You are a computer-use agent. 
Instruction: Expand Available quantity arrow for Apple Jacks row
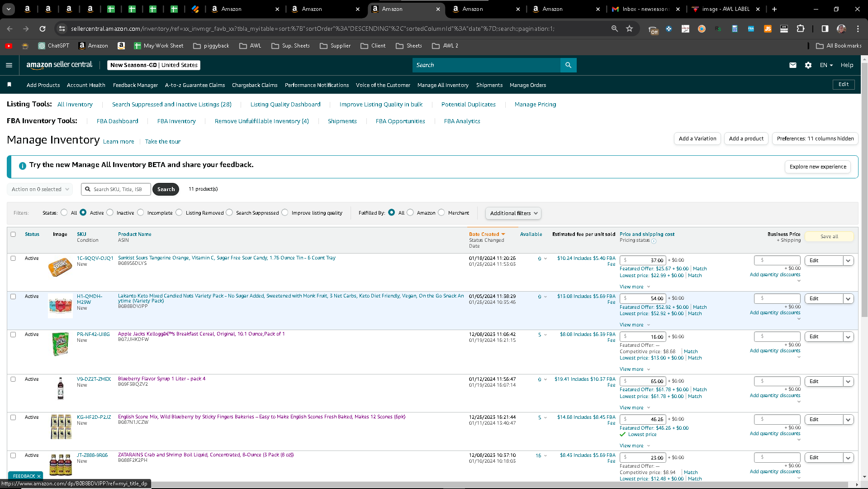[545, 335]
